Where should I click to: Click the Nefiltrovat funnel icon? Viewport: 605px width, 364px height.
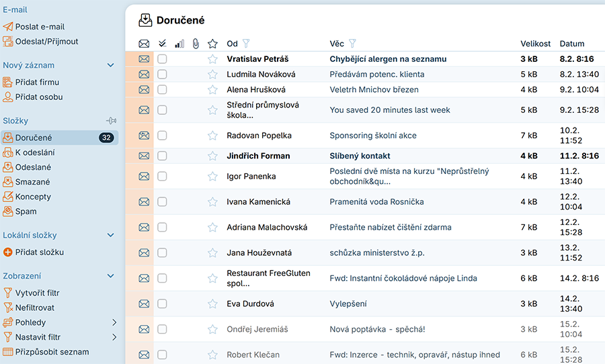pyautogui.click(x=7, y=308)
